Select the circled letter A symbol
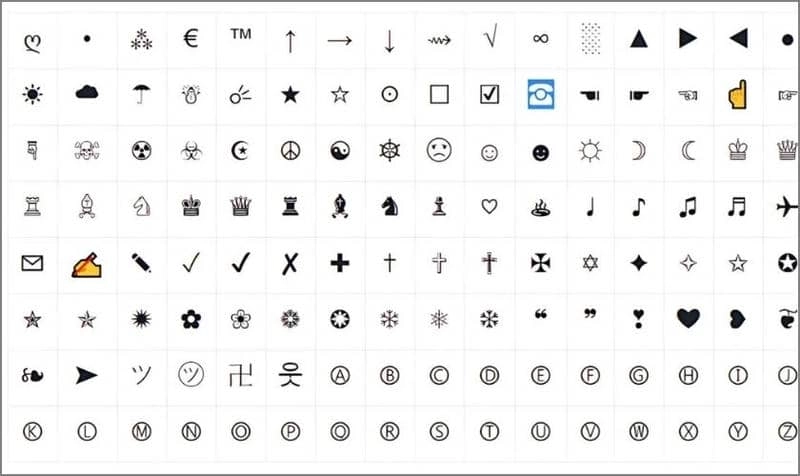 (340, 375)
